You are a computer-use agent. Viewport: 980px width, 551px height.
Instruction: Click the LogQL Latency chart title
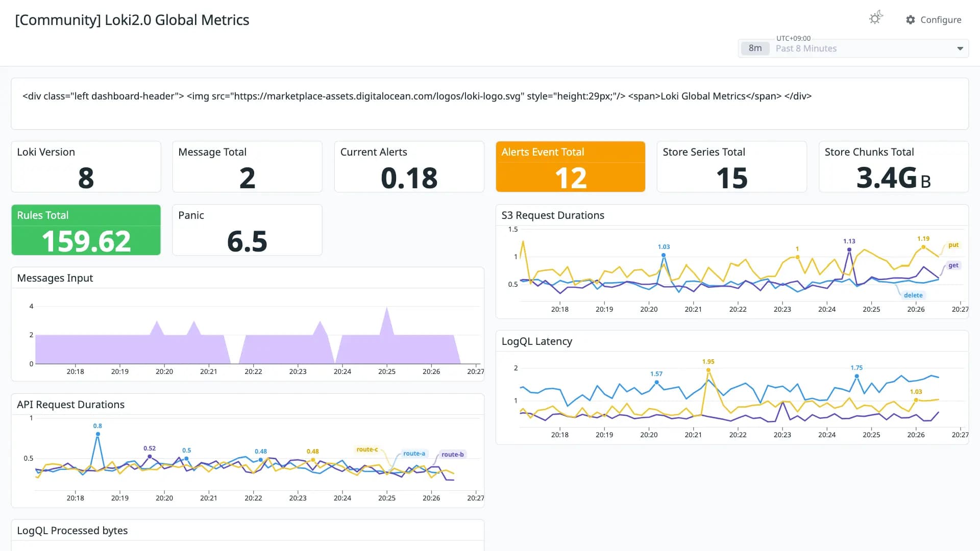coord(537,341)
